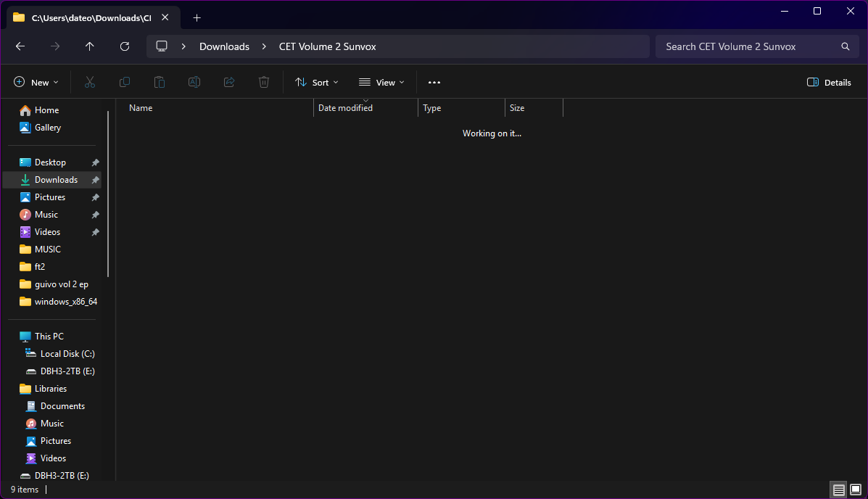
Task: Refresh the current folder
Action: point(125,46)
